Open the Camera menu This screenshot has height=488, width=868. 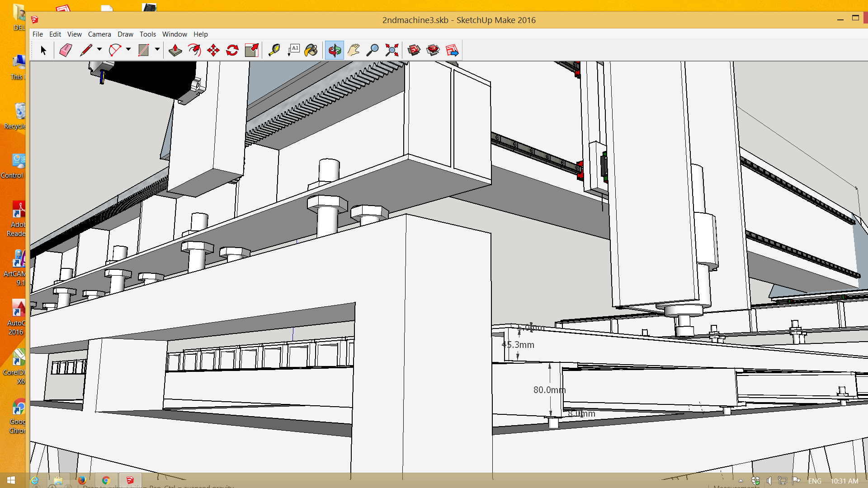[x=99, y=34]
